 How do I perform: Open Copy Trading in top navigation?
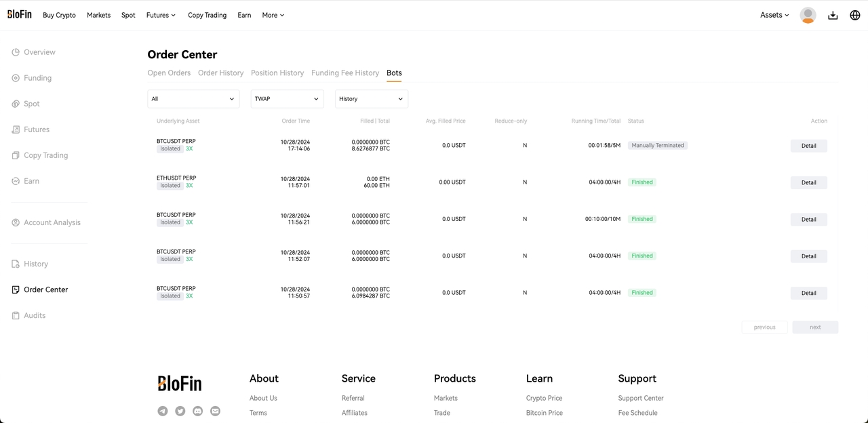pyautogui.click(x=207, y=15)
